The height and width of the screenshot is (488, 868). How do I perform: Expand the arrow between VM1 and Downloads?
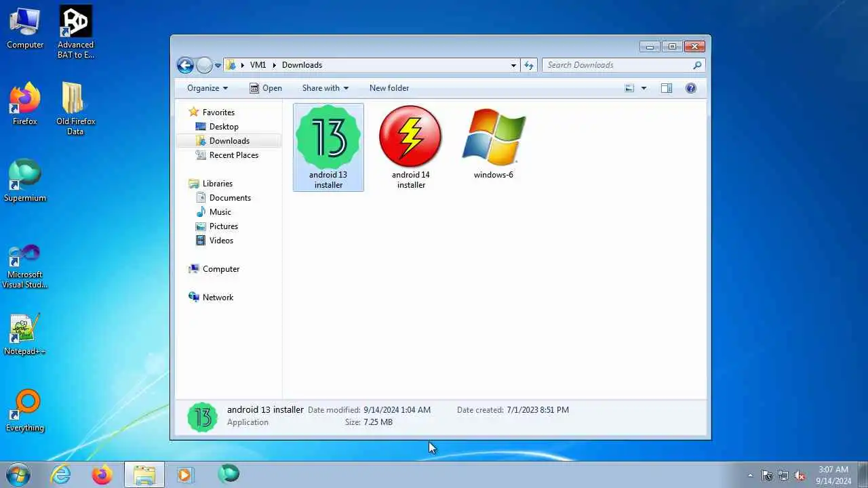(275, 65)
